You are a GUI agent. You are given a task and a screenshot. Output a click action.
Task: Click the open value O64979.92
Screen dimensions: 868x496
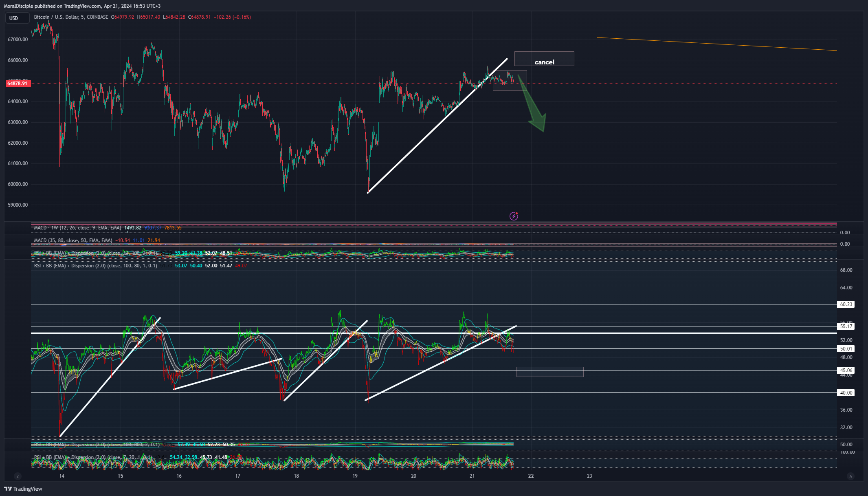click(x=123, y=17)
